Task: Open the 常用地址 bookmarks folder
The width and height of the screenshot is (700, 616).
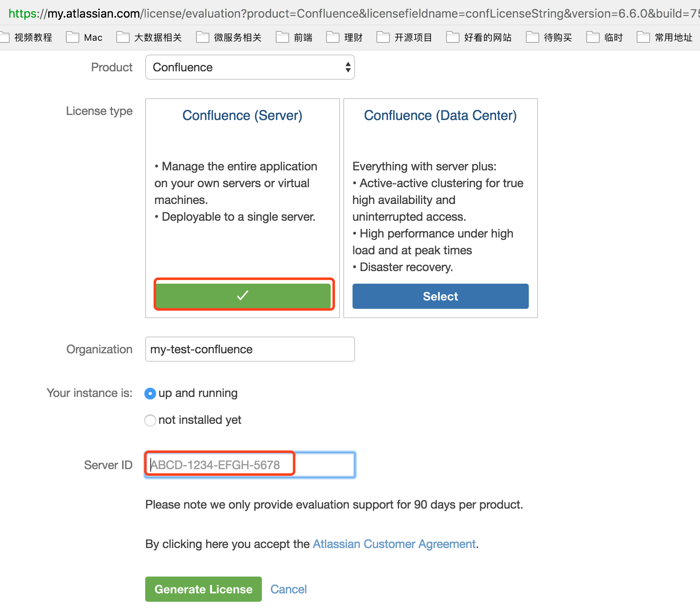Action: 674,37
